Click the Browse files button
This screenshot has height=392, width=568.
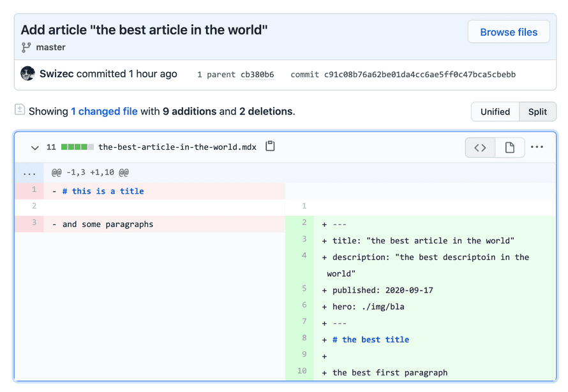click(509, 32)
